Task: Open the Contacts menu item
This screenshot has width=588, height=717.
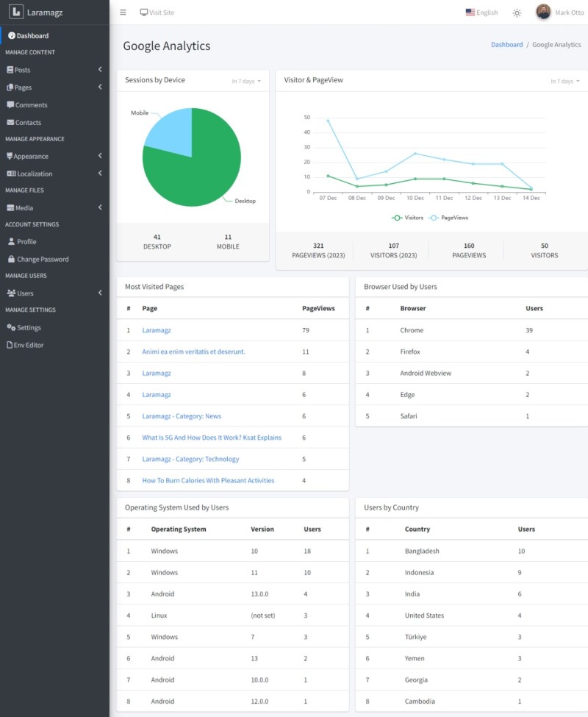Action: (x=55, y=122)
